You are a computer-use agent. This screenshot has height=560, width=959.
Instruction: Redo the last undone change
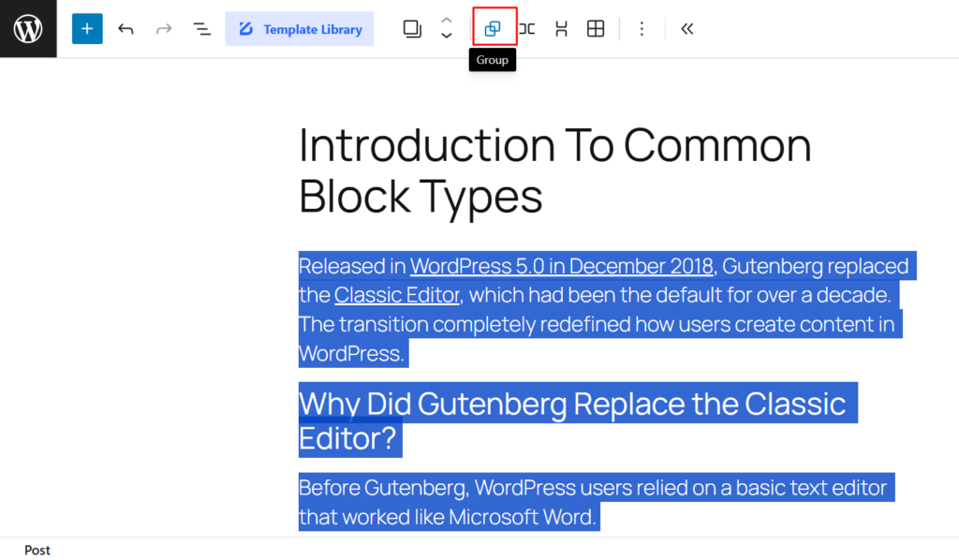click(x=164, y=29)
